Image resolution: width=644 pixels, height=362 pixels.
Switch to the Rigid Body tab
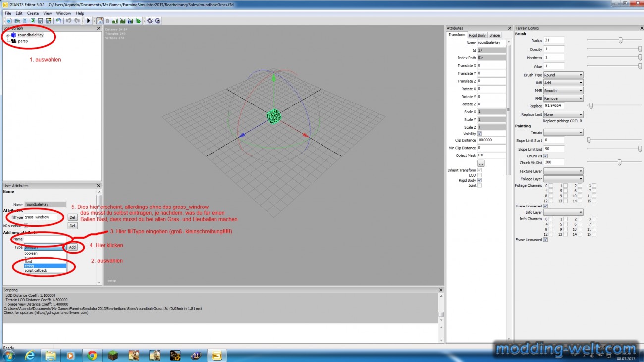pos(478,35)
